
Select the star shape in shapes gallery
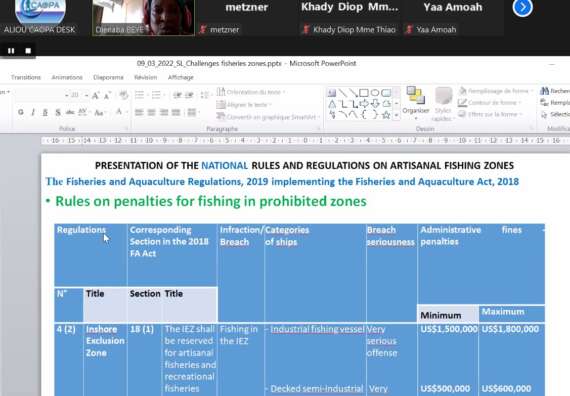coord(386,115)
